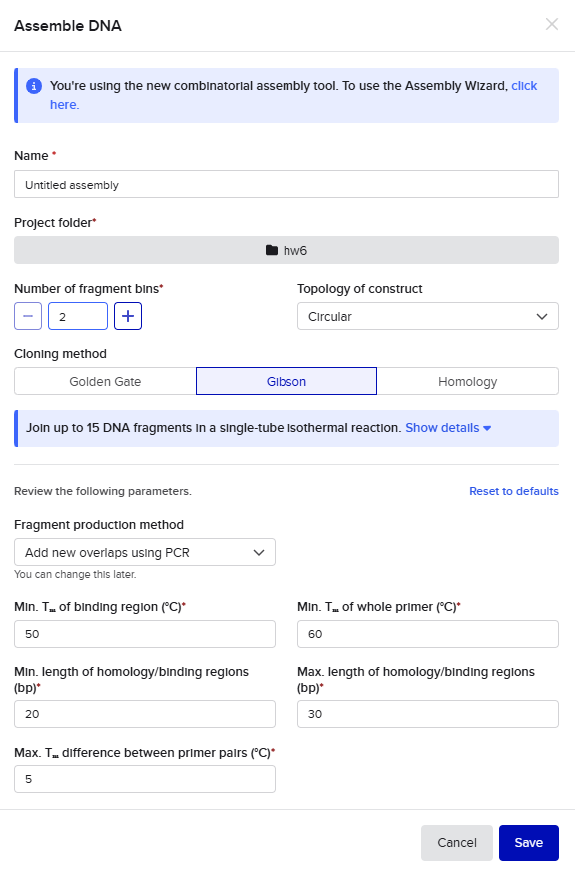
Task: Click the Save button
Action: [529, 843]
